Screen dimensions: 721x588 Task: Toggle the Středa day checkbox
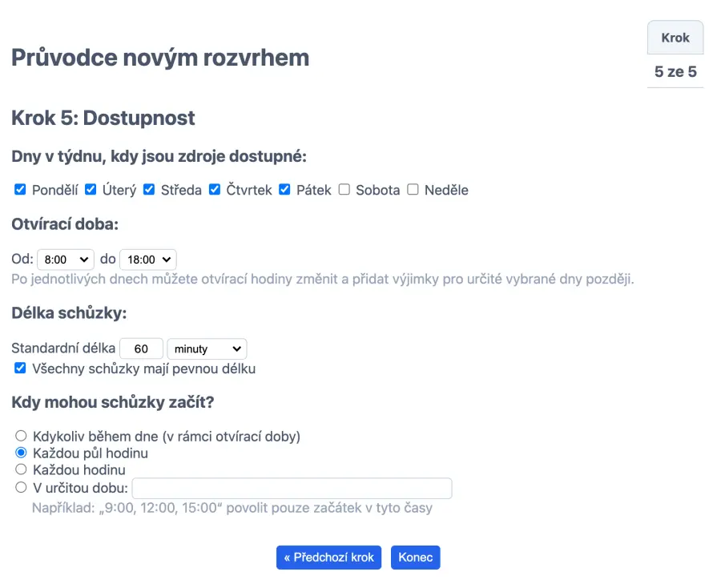click(149, 190)
